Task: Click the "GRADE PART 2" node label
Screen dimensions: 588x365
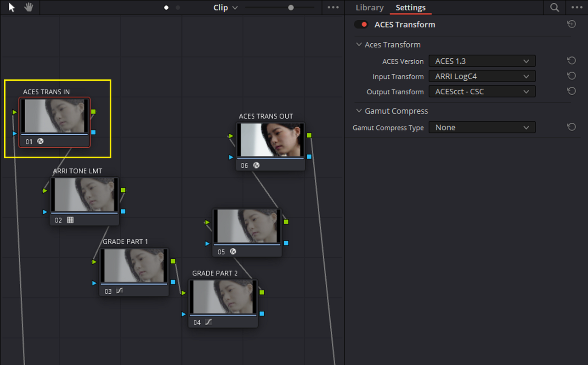Action: coord(215,273)
